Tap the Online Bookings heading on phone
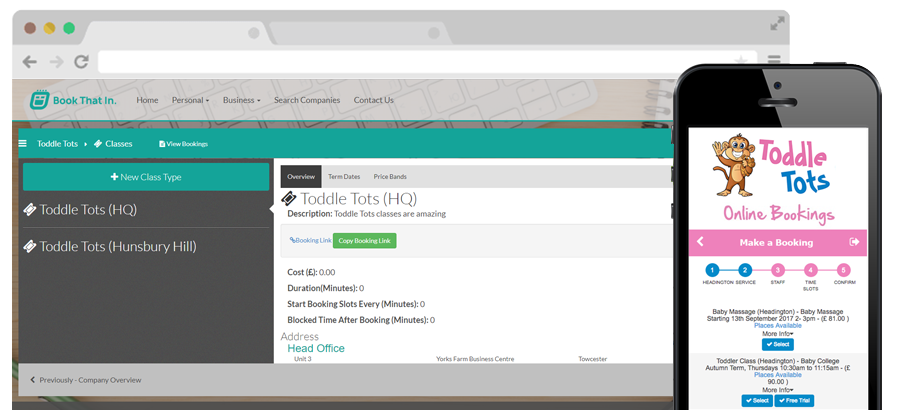Screen dimensions: 900x410 778,214
